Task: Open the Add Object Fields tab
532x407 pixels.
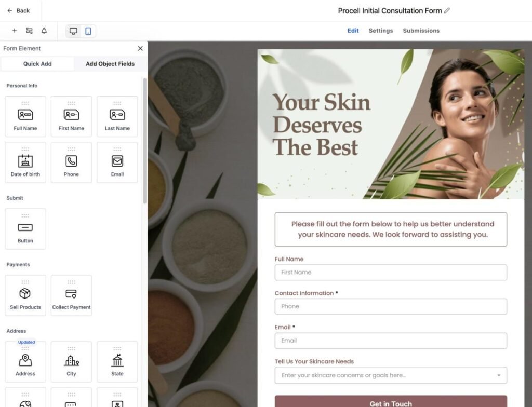Action: [x=110, y=64]
